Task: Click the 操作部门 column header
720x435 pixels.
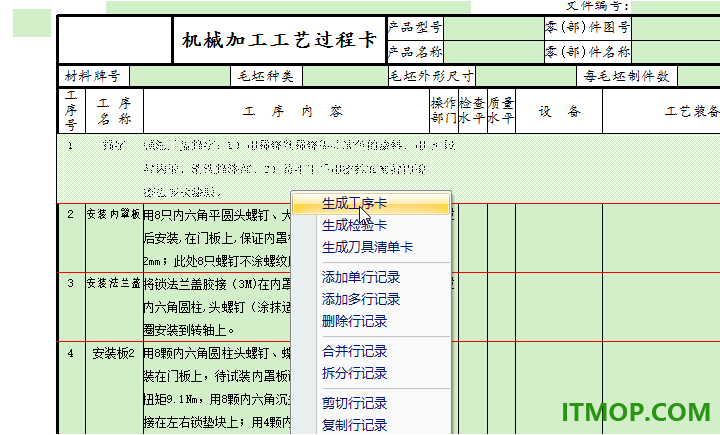Action: pyautogui.click(x=444, y=111)
